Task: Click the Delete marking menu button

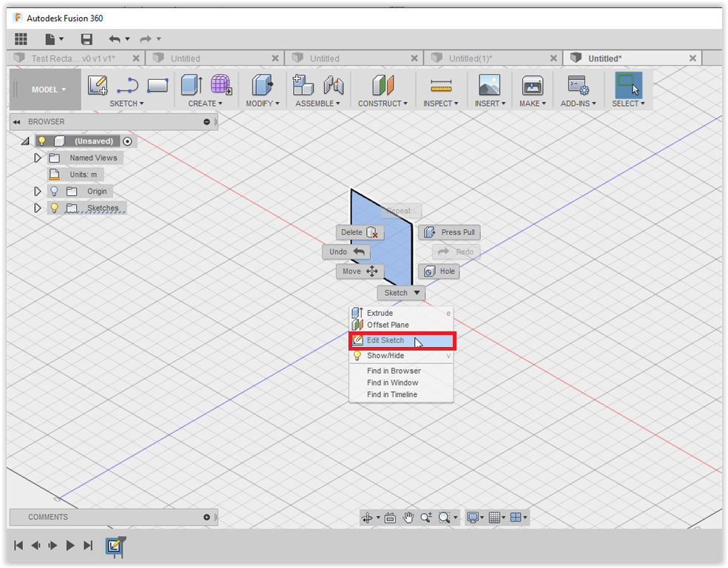Action: point(360,232)
